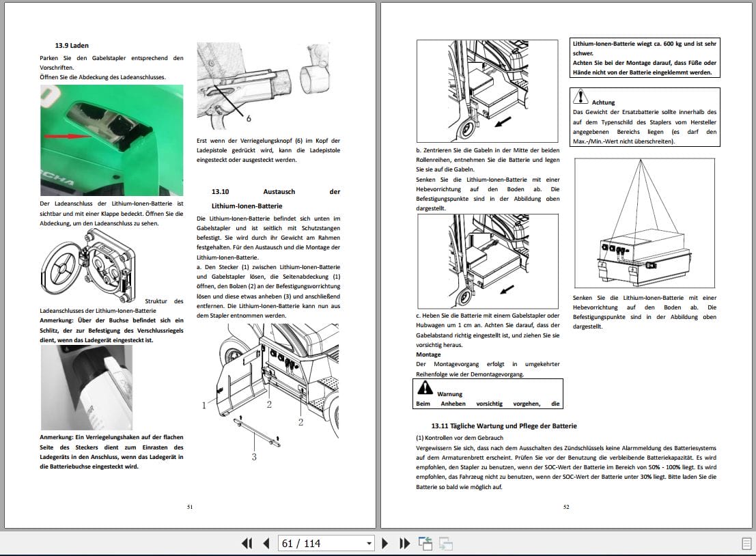Select the snapshot copy tool beside page arrows
756x556 pixels.
[425, 542]
